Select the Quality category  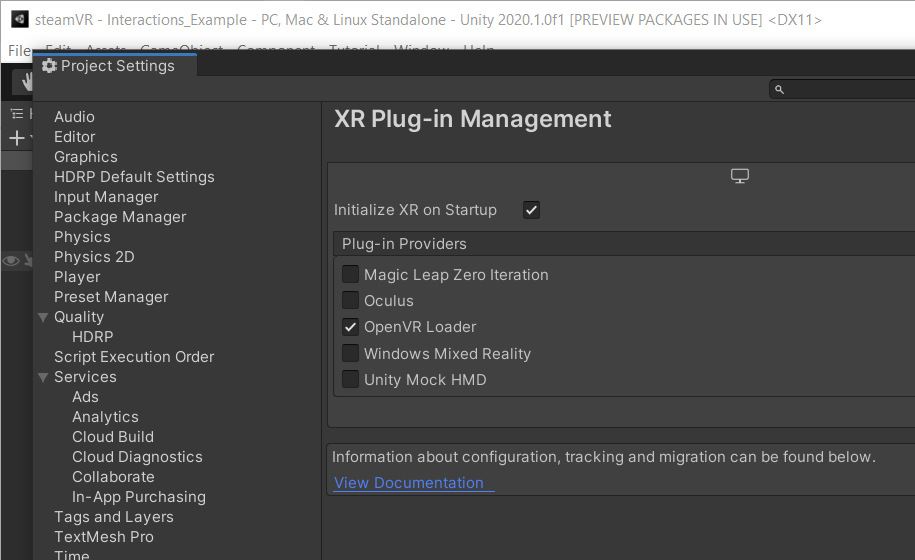point(79,317)
